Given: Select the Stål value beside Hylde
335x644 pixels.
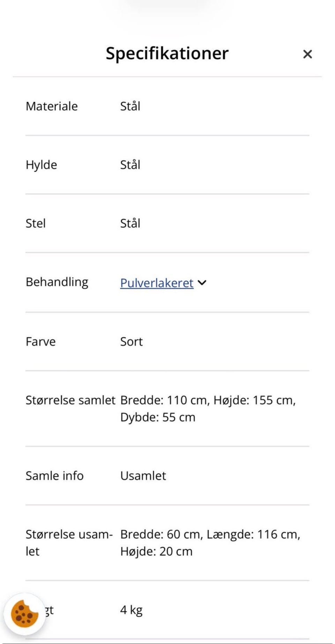Looking at the screenshot, I should [x=130, y=165].
